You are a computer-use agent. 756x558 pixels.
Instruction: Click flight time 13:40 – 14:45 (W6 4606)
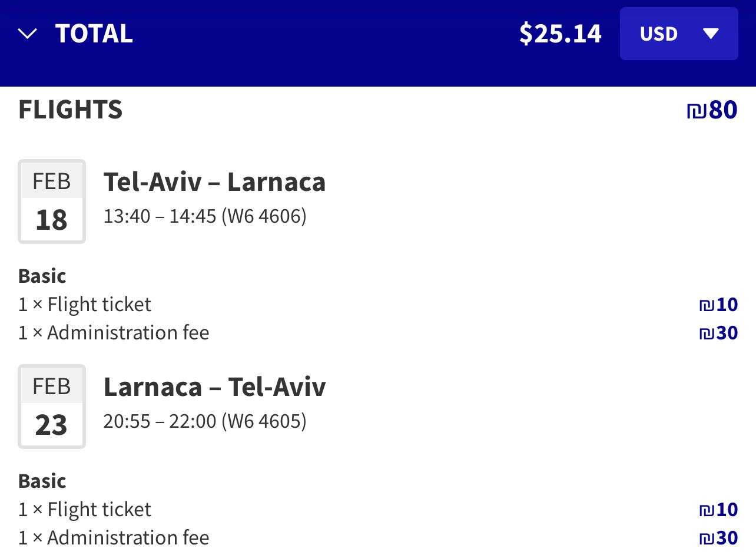[x=205, y=216]
